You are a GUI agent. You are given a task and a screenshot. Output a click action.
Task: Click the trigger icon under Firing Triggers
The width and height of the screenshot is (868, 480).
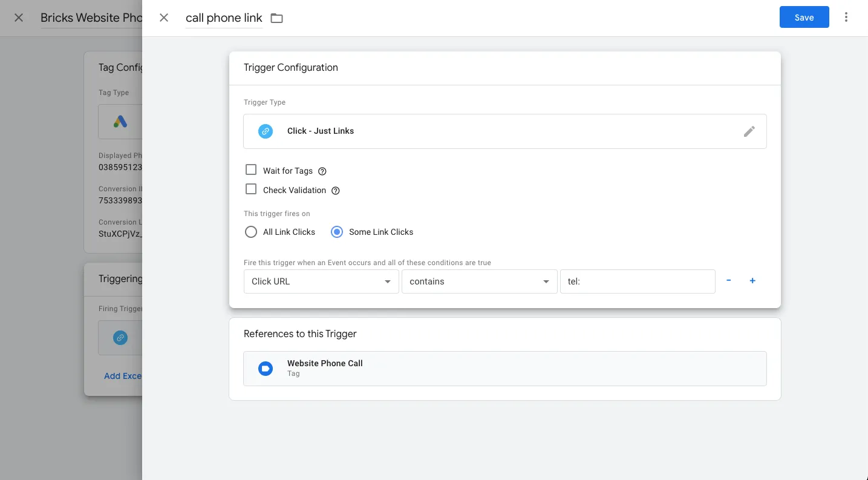(x=119, y=338)
